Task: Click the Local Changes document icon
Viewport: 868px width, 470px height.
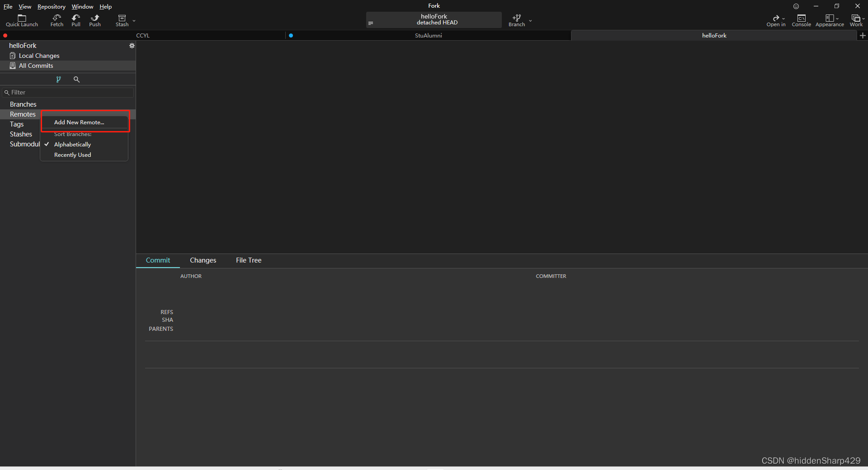Action: pos(13,56)
